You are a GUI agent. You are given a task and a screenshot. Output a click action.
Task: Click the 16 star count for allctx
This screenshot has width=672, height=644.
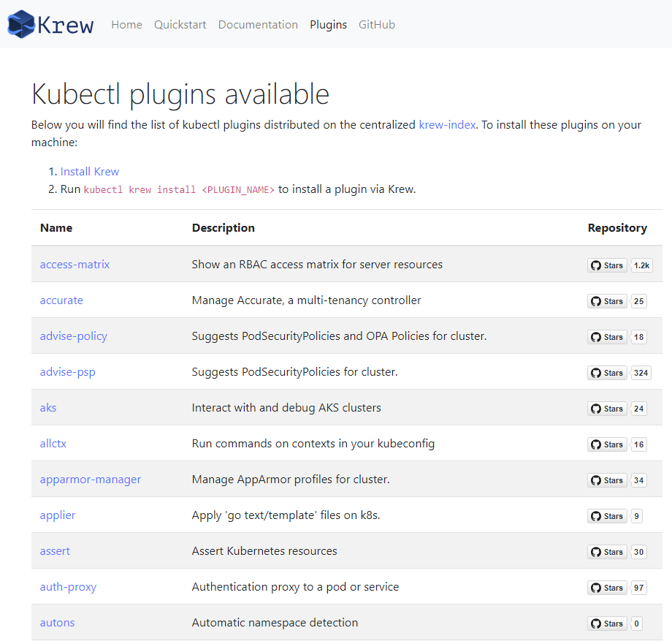(x=638, y=444)
